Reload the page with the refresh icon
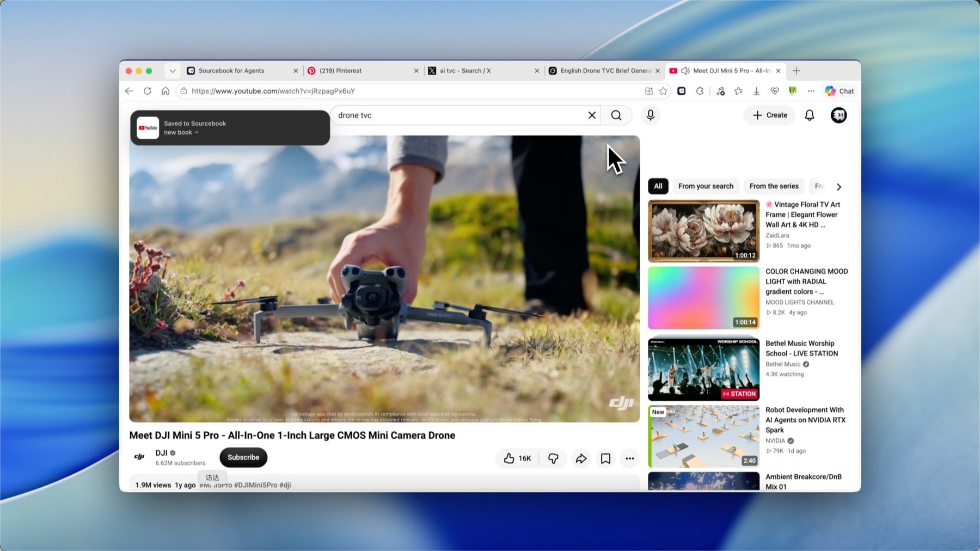 (147, 91)
